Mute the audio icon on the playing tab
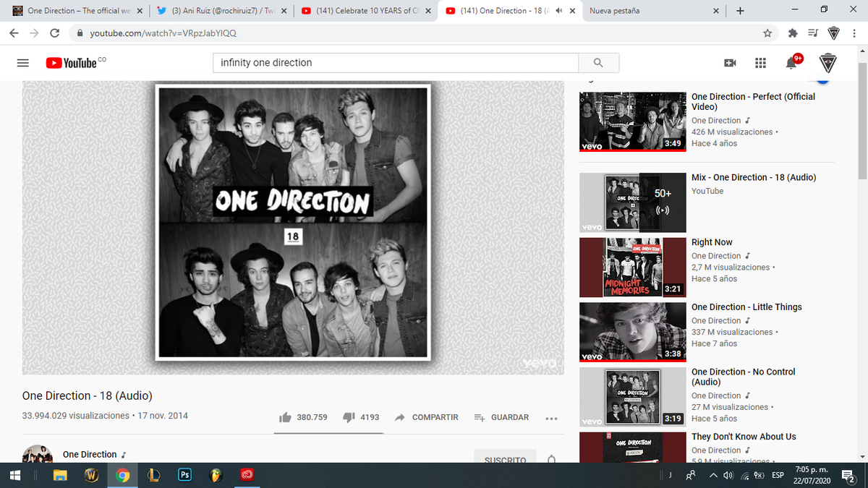The image size is (868, 488). pyautogui.click(x=559, y=11)
